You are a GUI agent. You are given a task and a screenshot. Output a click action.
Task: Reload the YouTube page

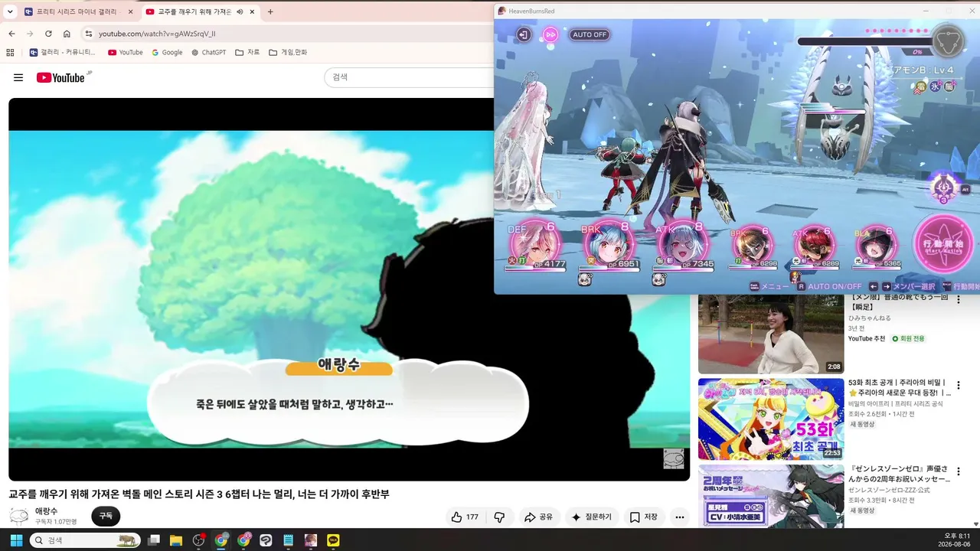(x=48, y=34)
